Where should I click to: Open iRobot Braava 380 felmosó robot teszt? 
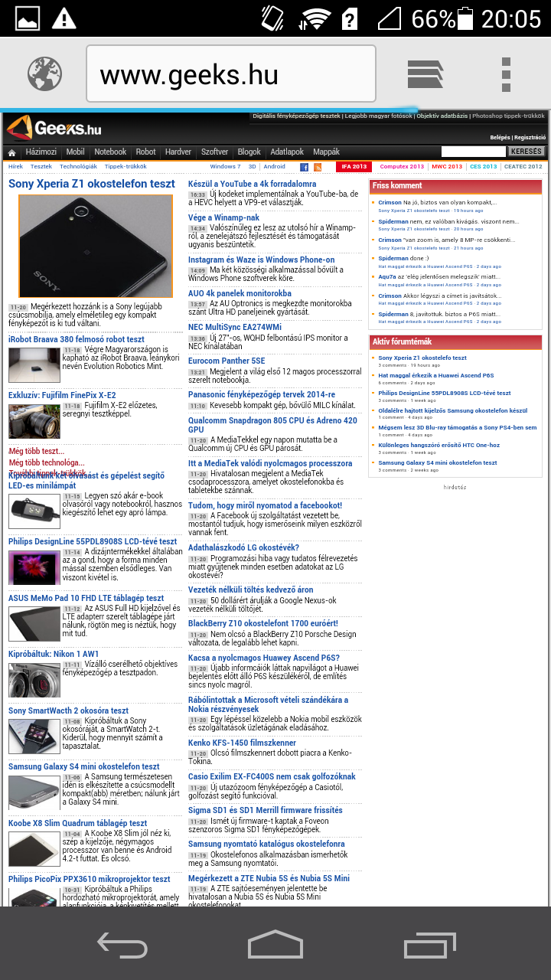77,339
